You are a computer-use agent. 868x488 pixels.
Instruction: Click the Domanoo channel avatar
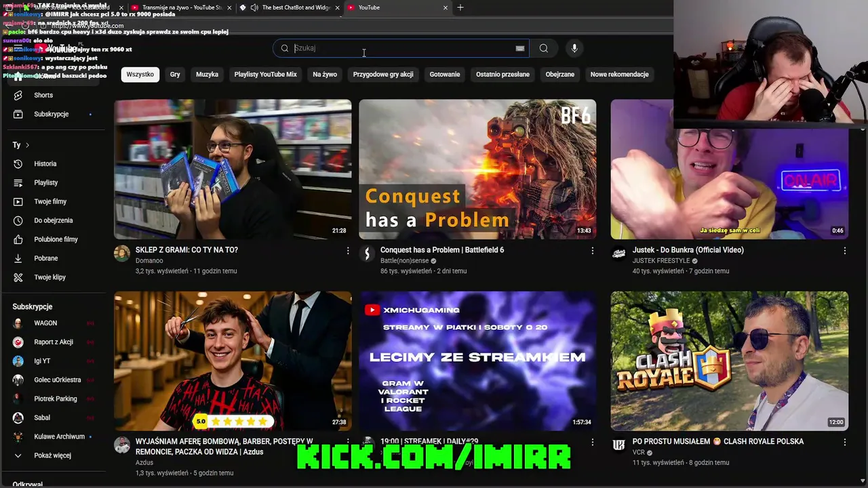[122, 253]
